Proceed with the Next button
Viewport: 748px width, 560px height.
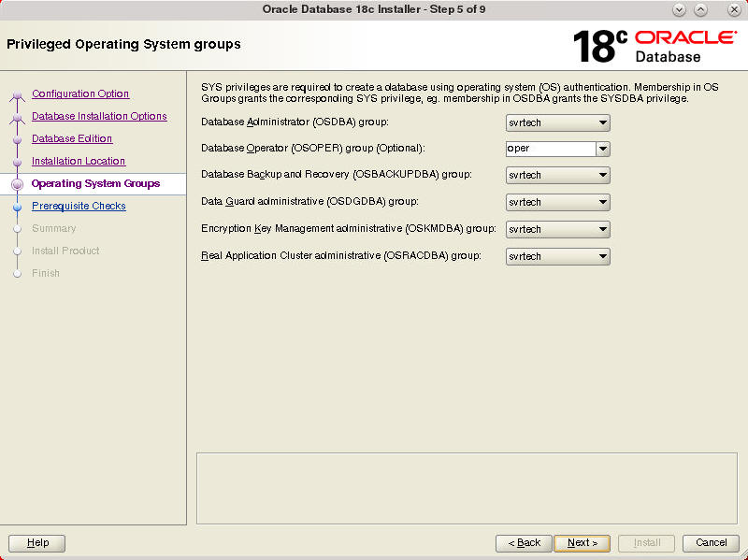click(x=582, y=543)
